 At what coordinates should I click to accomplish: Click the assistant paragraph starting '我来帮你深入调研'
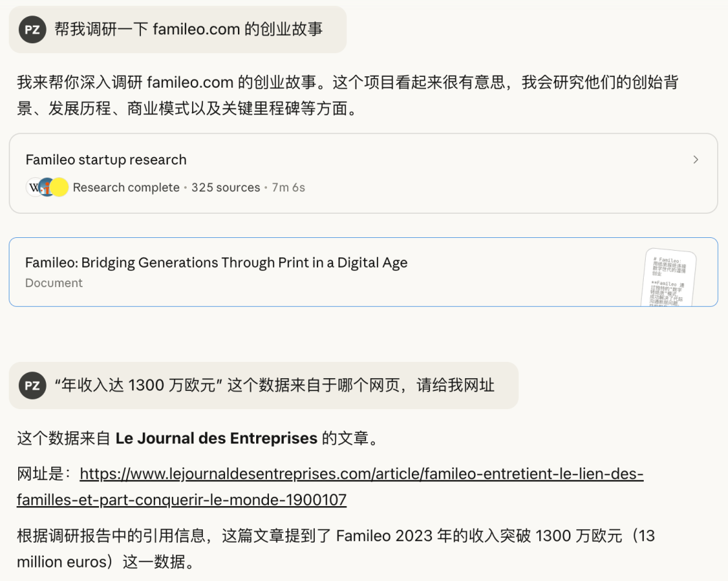click(348, 95)
